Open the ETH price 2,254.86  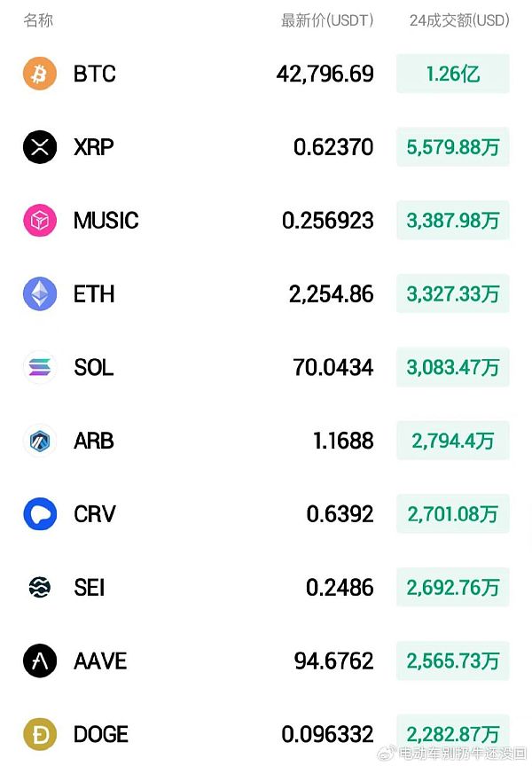pyautogui.click(x=331, y=294)
